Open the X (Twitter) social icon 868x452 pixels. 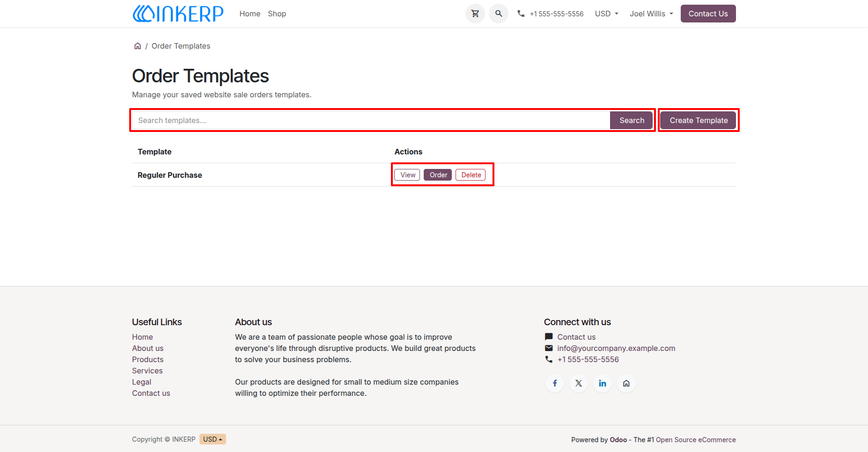[x=579, y=383]
